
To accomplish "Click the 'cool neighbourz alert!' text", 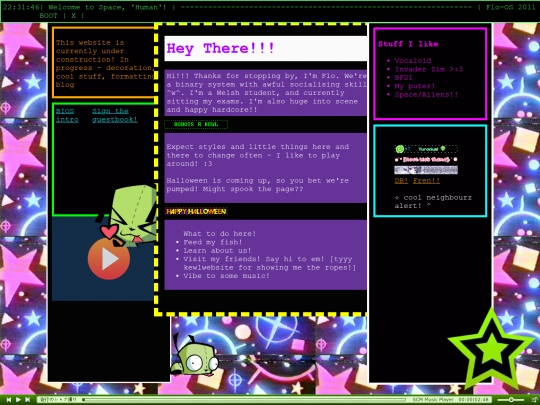I will (433, 202).
